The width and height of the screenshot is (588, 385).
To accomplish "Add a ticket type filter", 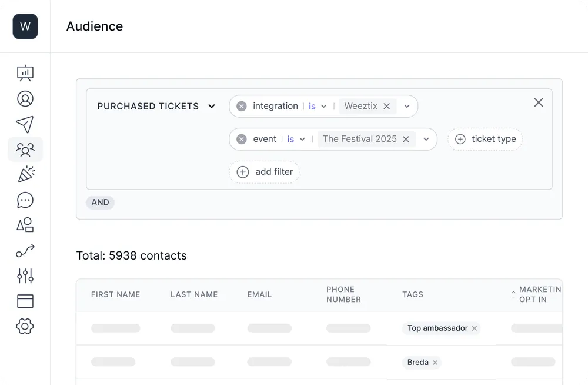I will (x=485, y=139).
